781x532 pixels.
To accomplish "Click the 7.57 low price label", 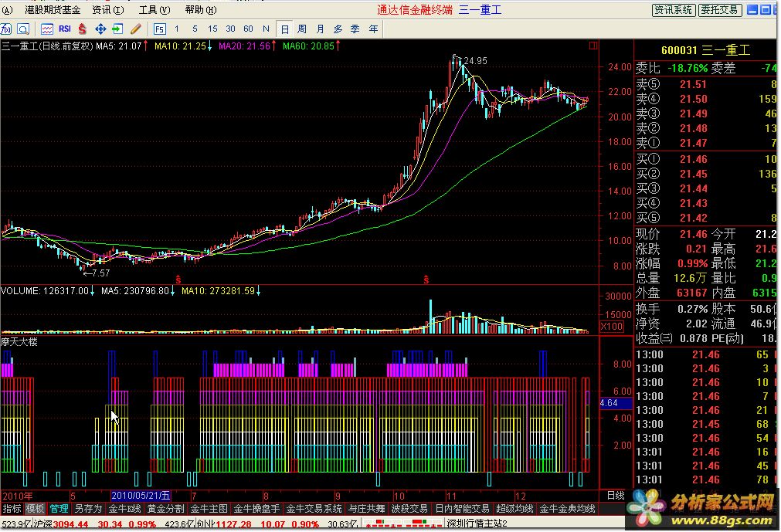I will tap(100, 273).
